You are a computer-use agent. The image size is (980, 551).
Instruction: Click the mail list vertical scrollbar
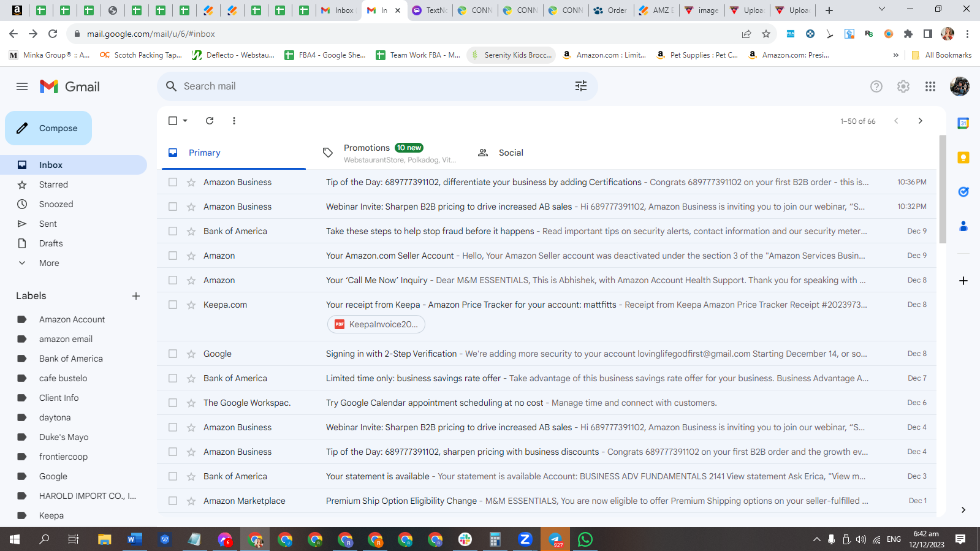point(943,190)
